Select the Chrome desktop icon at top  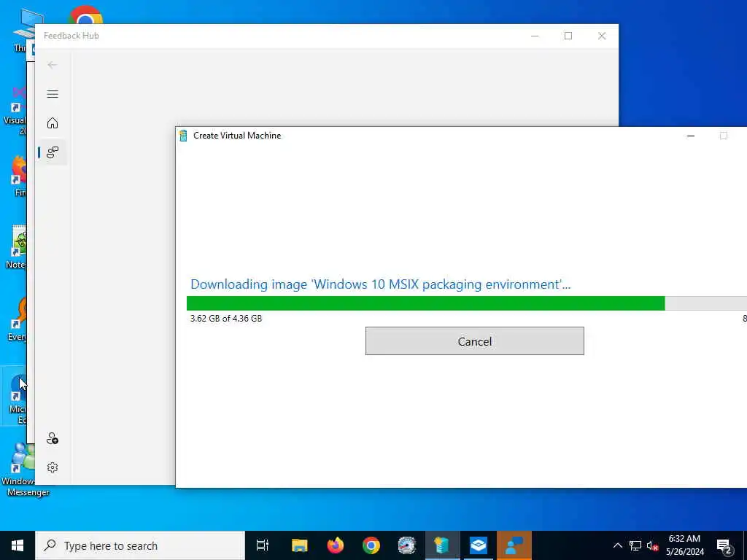(85, 15)
